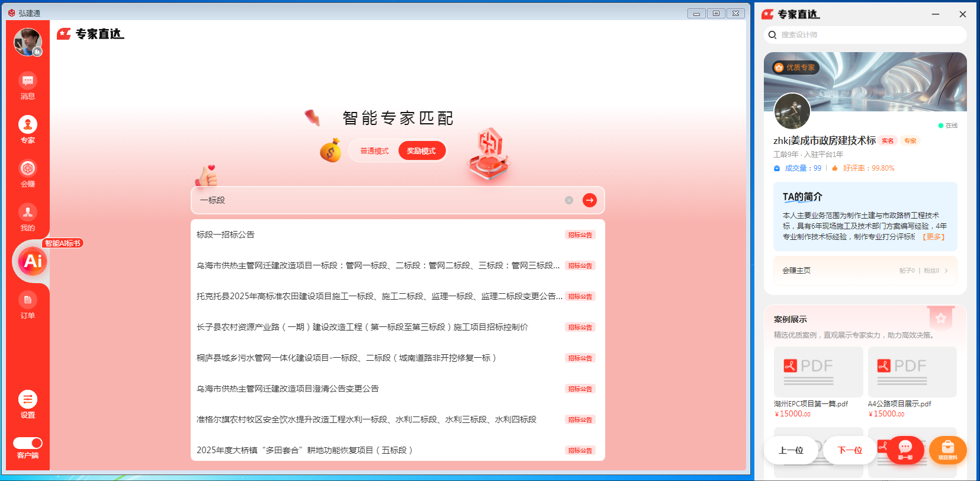Open the 订单 orders sidebar section
The width and height of the screenshot is (980, 481).
tap(28, 305)
